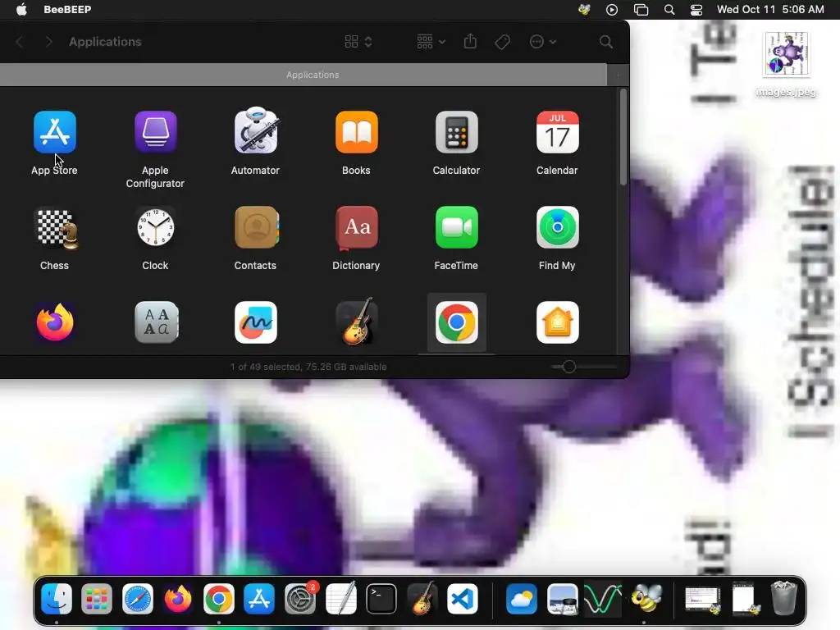The height and width of the screenshot is (630, 840).
Task: Open Spotlight search in menu bar
Action: pos(669,10)
